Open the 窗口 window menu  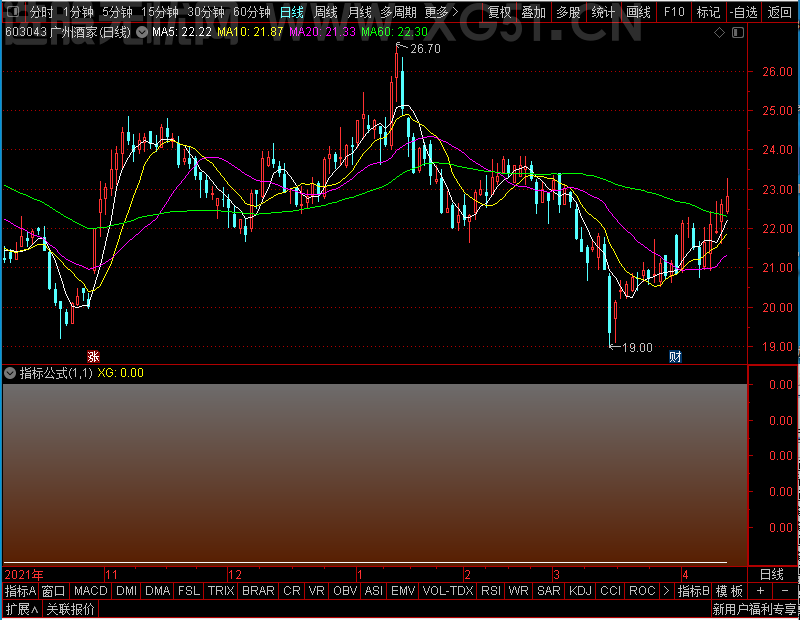tap(54, 591)
